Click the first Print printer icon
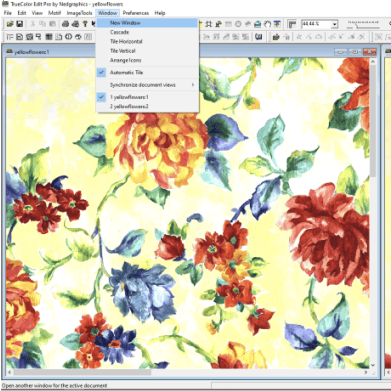The width and height of the screenshot is (391, 391). click(65, 24)
